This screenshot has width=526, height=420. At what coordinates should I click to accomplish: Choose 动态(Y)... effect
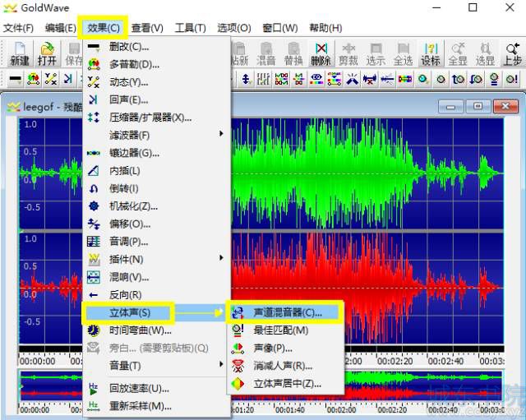tap(156, 82)
